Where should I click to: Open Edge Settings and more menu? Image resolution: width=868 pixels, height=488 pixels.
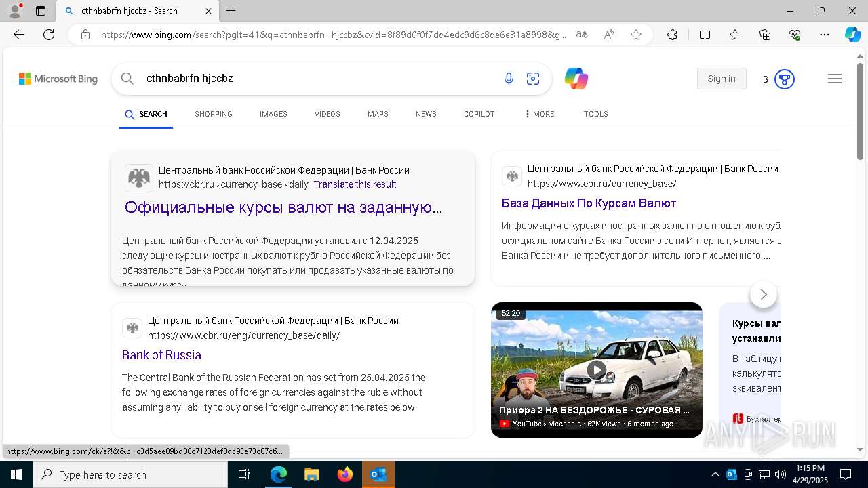825,35
